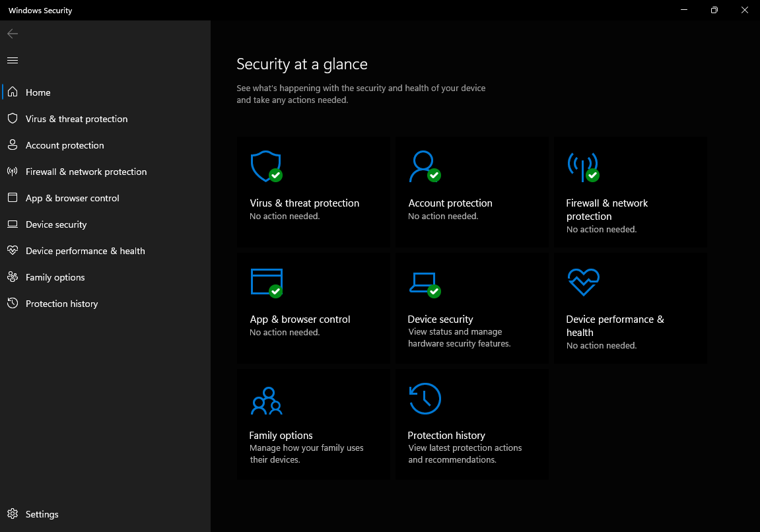
Task: Click 'View latest protection actions and recommendations.'
Action: tap(465, 453)
